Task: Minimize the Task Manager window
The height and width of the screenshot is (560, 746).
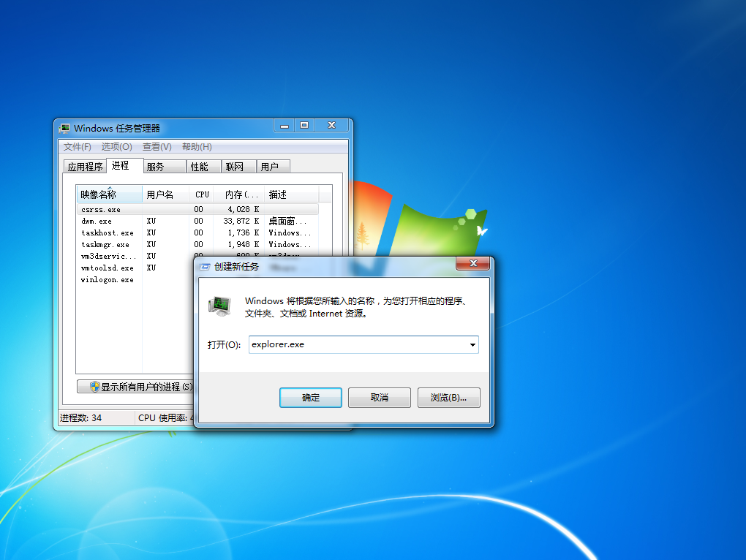Action: click(285, 126)
